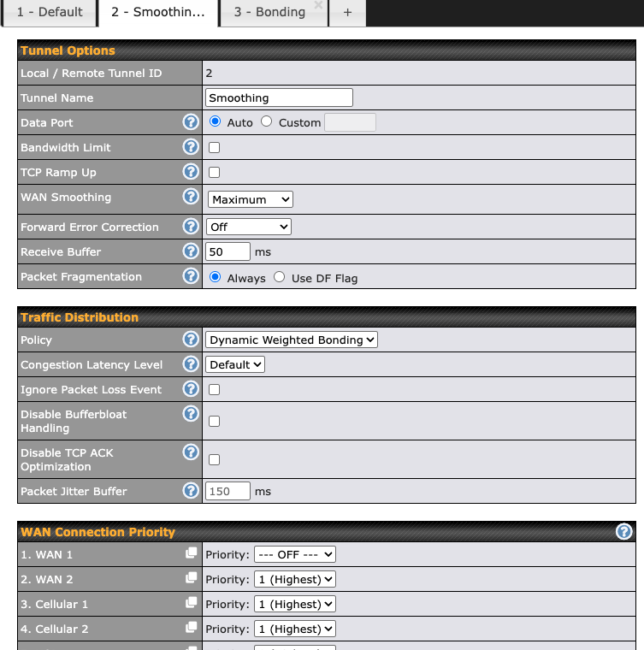Viewport: 644px width, 650px height.
Task: Expand the Policy dropdown list
Action: pyautogui.click(x=292, y=340)
